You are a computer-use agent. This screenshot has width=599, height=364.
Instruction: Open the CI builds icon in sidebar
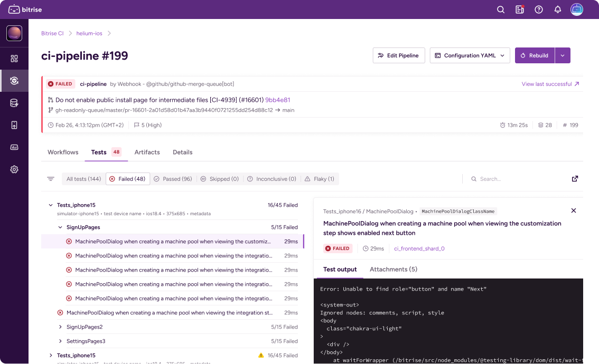[14, 81]
